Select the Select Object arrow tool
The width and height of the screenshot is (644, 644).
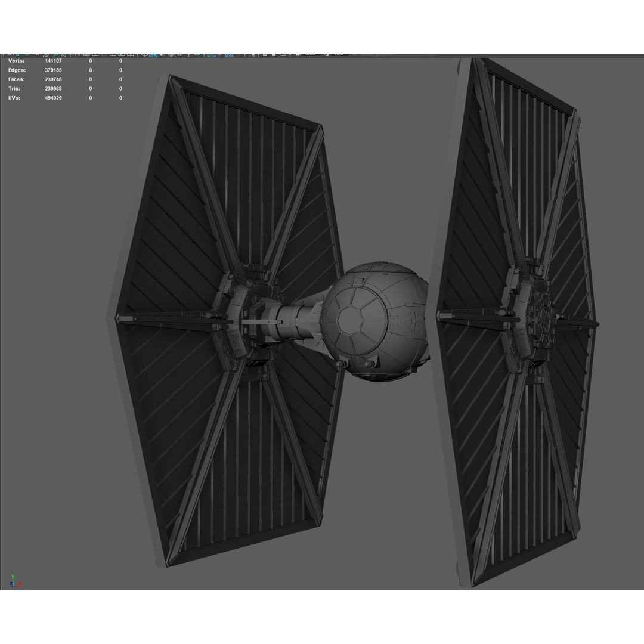(x=37, y=54)
